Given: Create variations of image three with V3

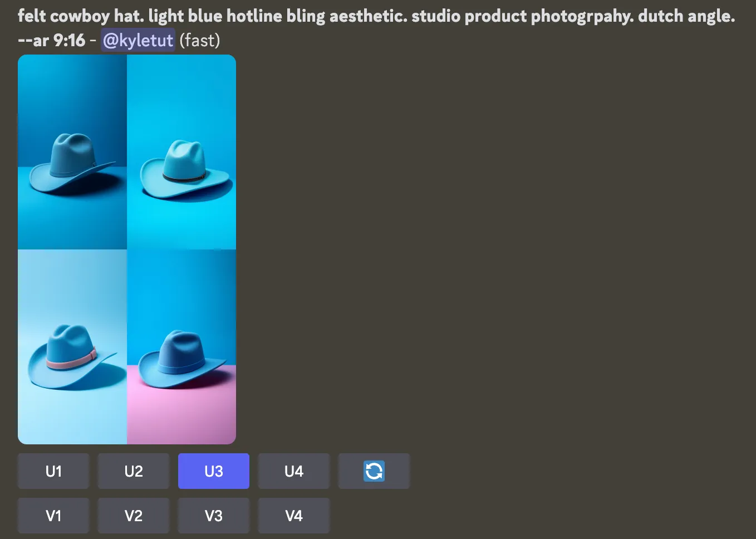Looking at the screenshot, I should (214, 516).
